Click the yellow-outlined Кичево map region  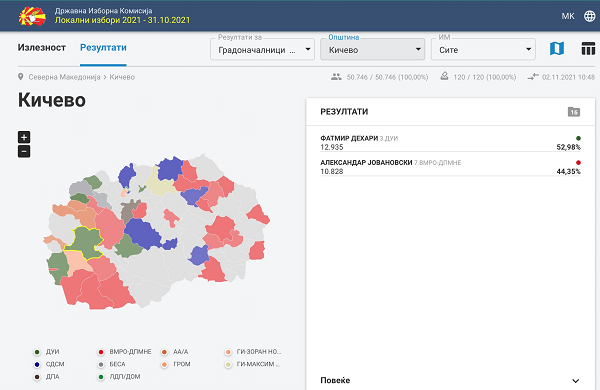[x=85, y=243]
